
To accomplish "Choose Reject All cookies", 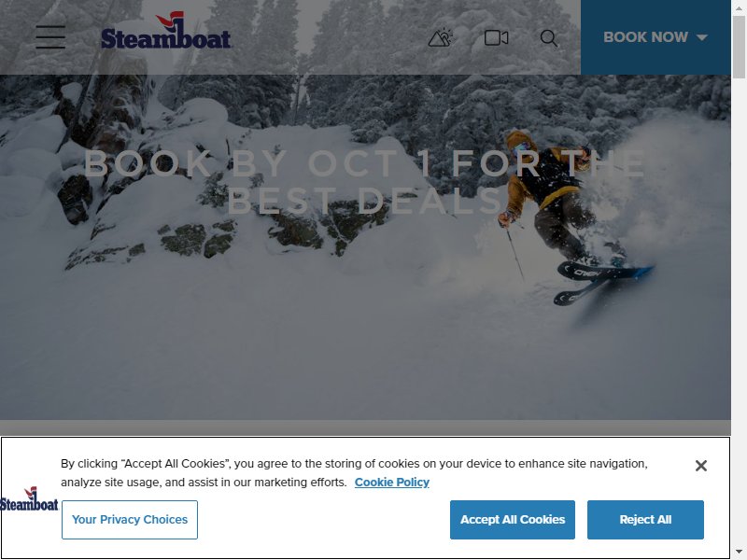I will [645, 520].
